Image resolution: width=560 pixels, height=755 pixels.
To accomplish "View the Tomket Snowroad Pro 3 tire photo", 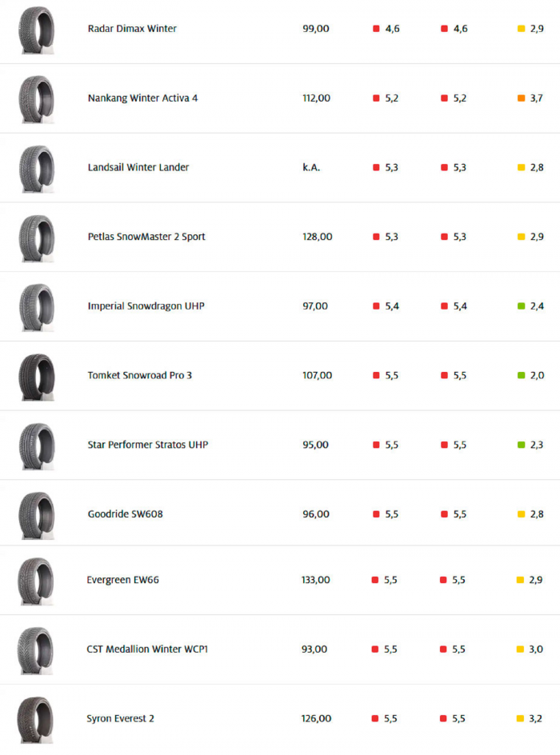I will [37, 377].
